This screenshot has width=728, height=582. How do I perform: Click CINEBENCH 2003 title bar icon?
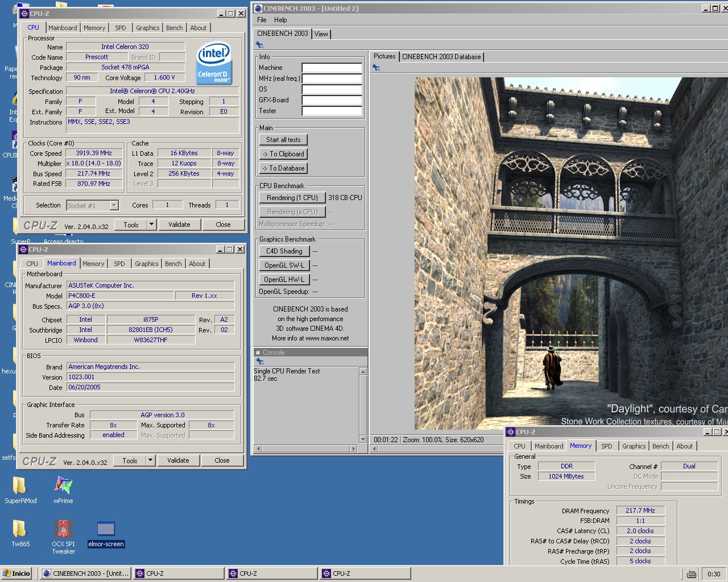pyautogui.click(x=258, y=9)
